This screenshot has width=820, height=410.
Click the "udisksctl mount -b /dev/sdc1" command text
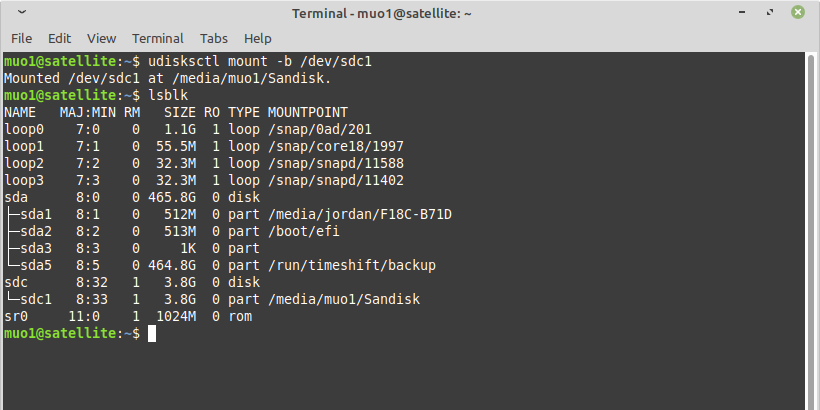coord(261,61)
